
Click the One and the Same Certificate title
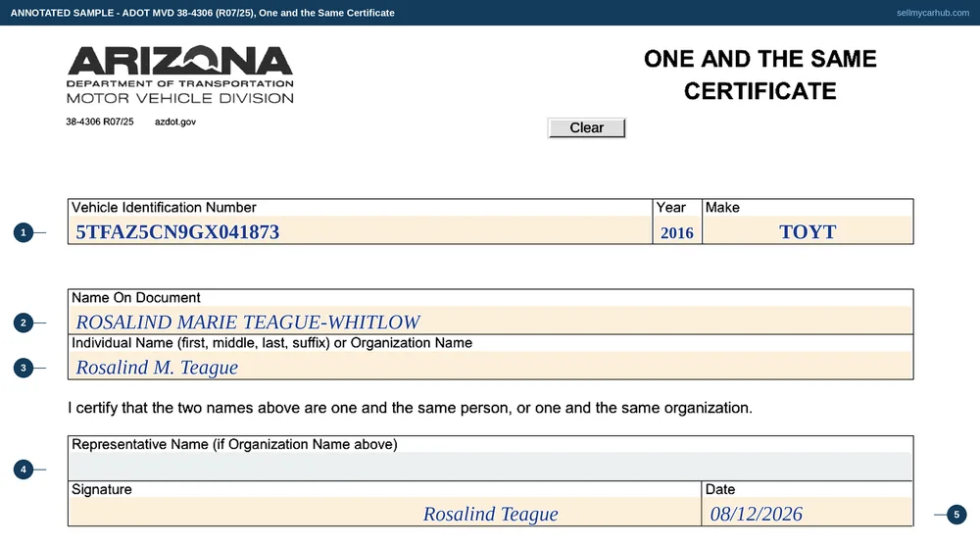coord(760,74)
